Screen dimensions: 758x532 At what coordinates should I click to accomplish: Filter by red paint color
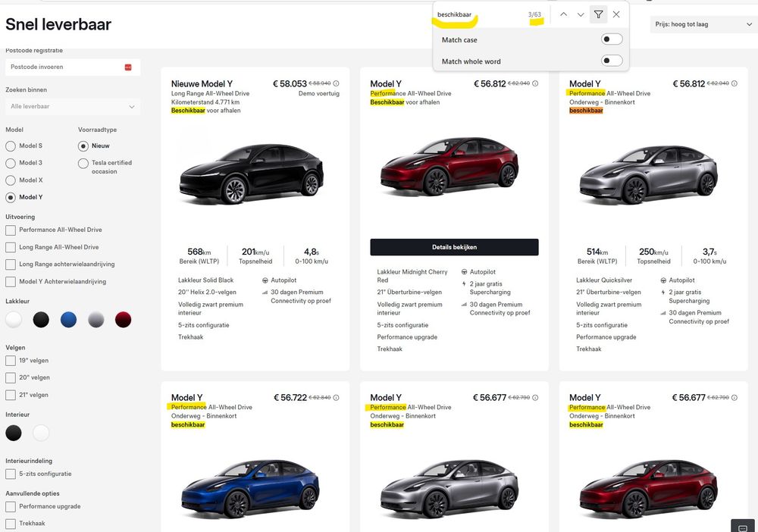[124, 319]
